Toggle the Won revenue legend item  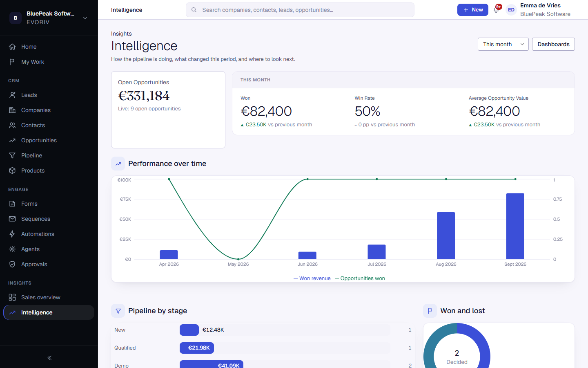point(312,278)
